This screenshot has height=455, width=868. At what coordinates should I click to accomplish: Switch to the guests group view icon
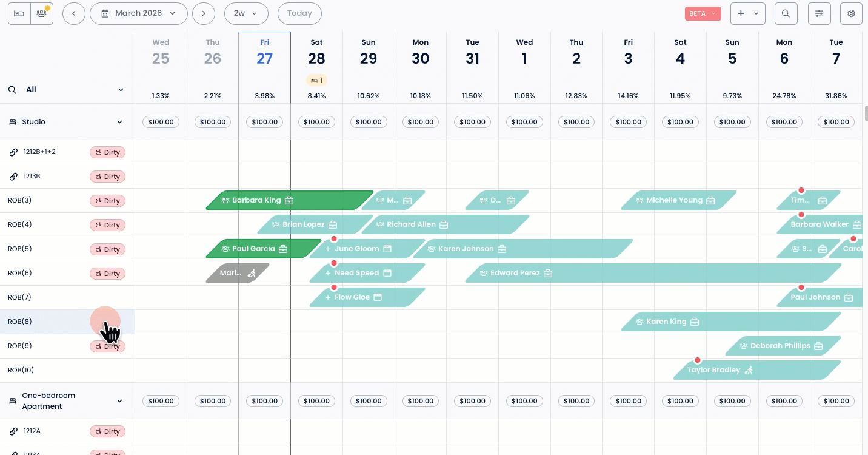(x=42, y=13)
